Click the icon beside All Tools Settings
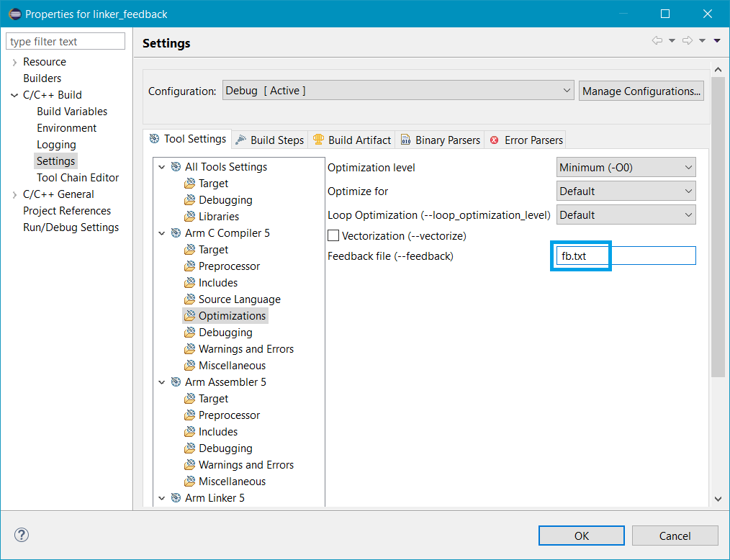 (x=175, y=166)
